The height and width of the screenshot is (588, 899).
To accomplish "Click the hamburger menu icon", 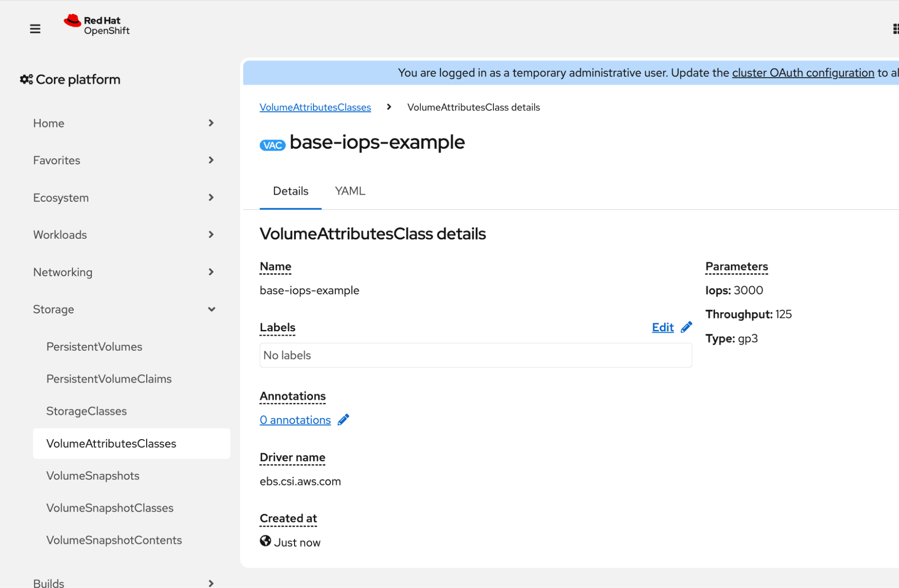I will pos(35,29).
